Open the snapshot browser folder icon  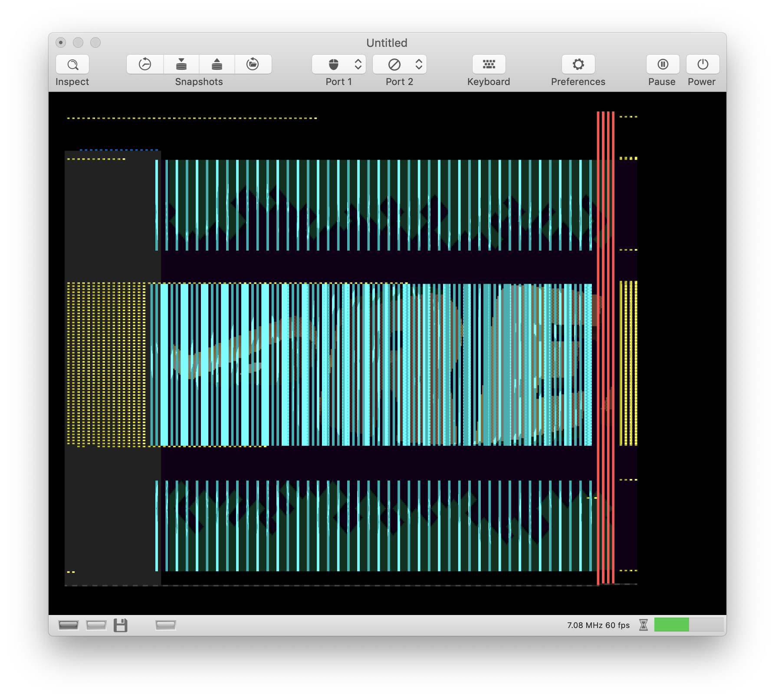click(x=253, y=65)
